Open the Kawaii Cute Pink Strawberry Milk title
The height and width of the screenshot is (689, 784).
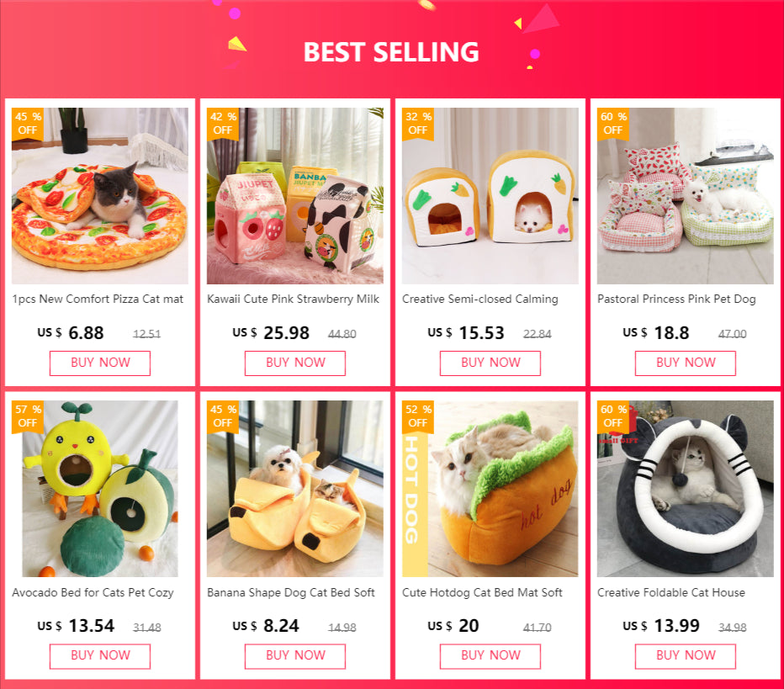(293, 299)
